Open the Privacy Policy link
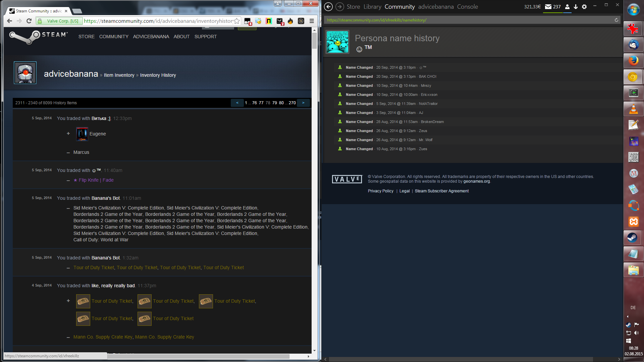The image size is (644, 362). [380, 191]
